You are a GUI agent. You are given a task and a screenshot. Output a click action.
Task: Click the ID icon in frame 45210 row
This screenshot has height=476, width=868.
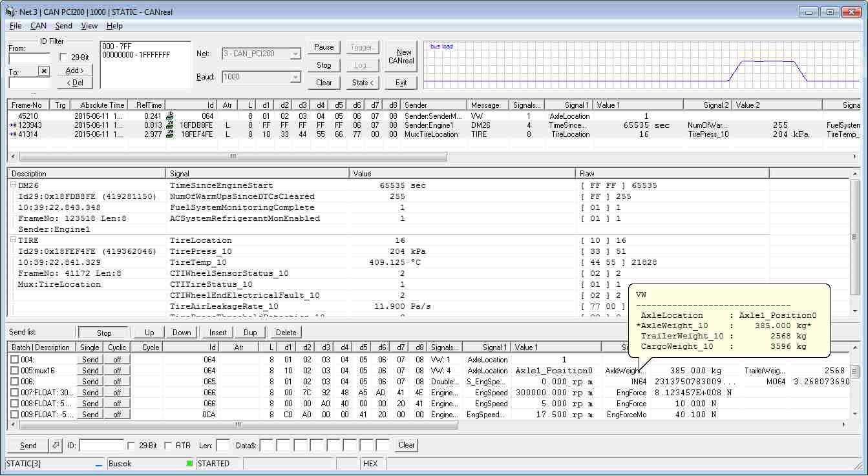[170, 116]
